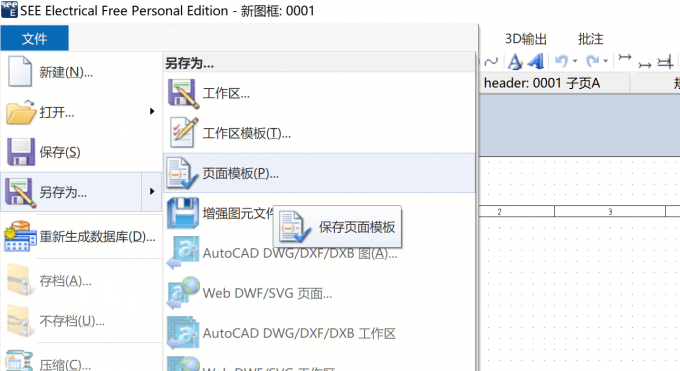Expand the 另存为 submenu arrow

152,191
